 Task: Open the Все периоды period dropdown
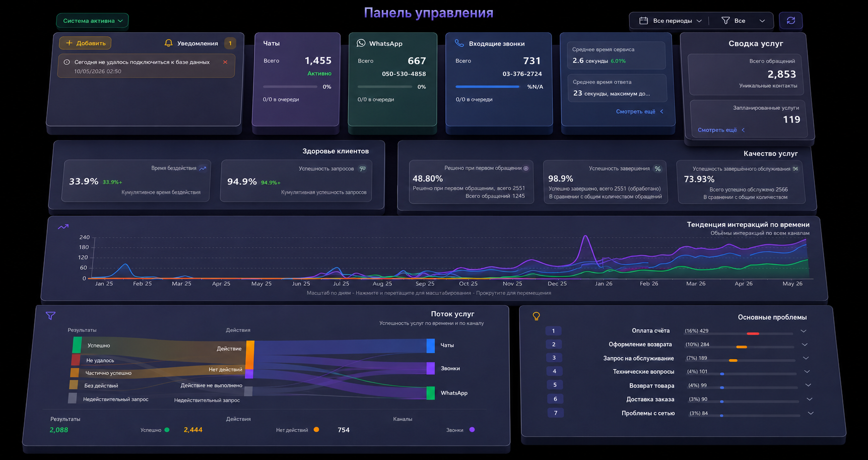point(671,21)
